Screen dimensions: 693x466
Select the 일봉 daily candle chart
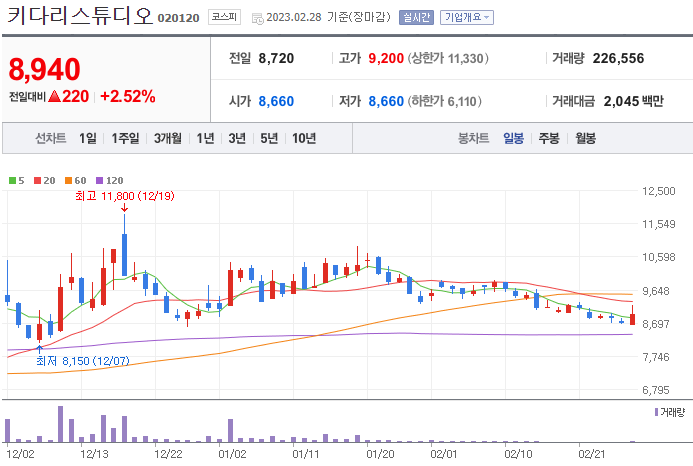point(514,138)
